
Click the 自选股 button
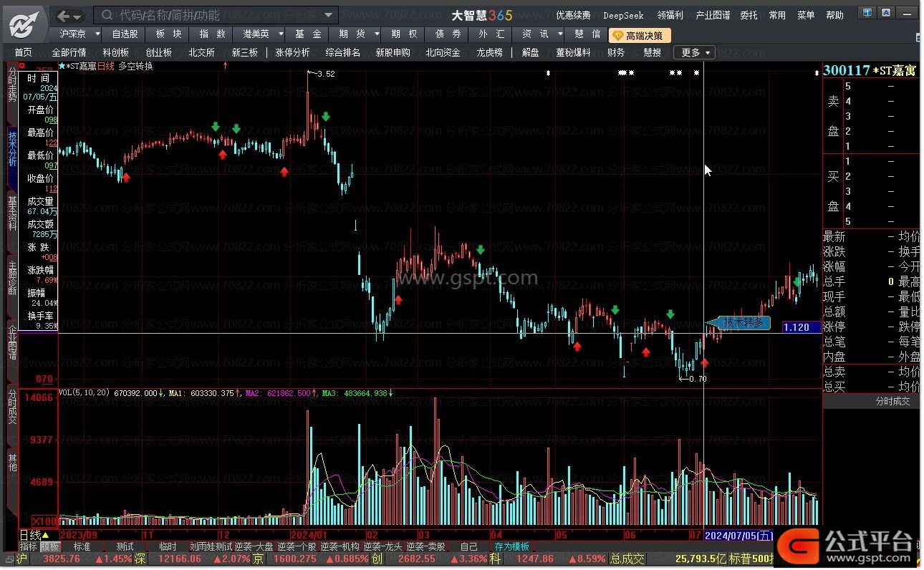pos(125,34)
